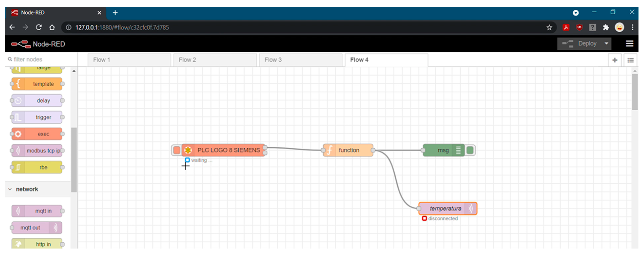Click the add new flow plus icon
This screenshot has height=257, width=644.
(615, 60)
